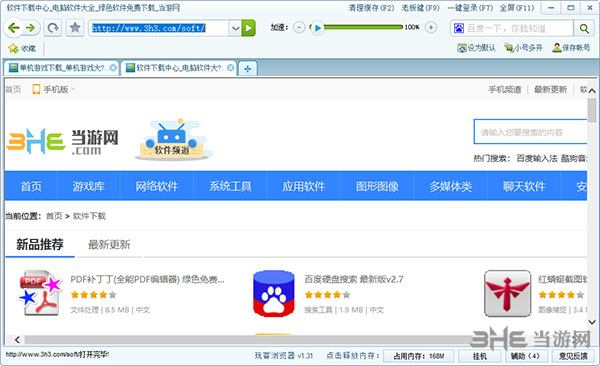Go back with the green left arrow
Image resolution: width=600 pixels, height=366 pixels.
click(14, 28)
